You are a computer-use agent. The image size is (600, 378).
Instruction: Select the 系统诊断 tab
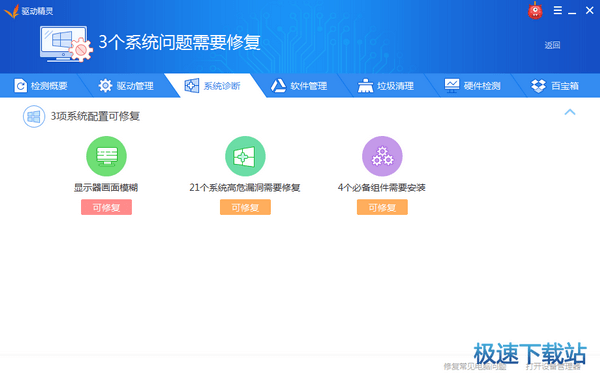click(212, 86)
